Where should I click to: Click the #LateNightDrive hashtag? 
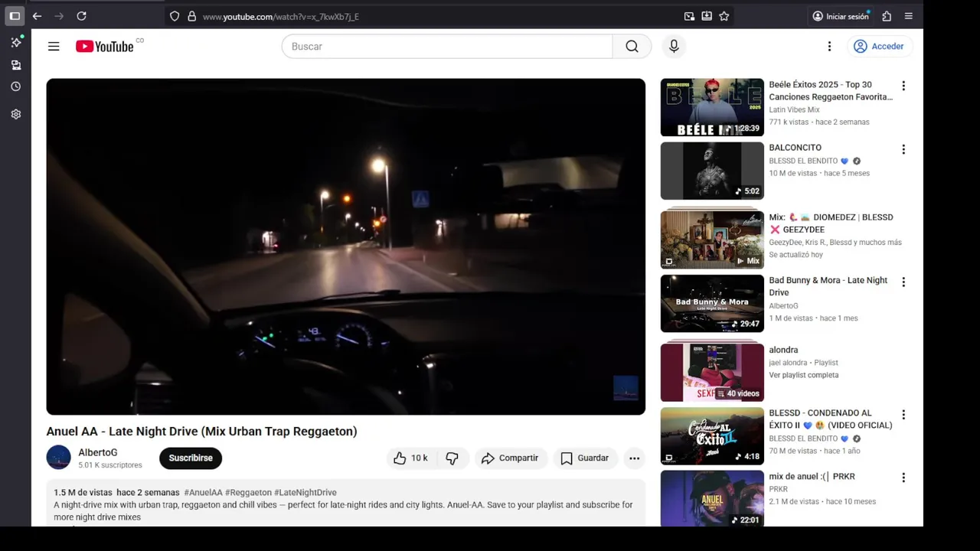pyautogui.click(x=305, y=492)
